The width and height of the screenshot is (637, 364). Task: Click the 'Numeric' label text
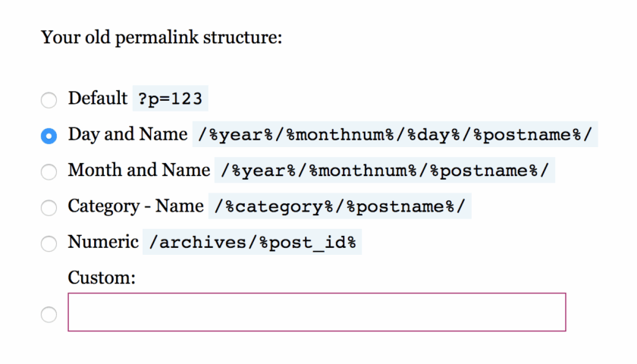pyautogui.click(x=103, y=242)
